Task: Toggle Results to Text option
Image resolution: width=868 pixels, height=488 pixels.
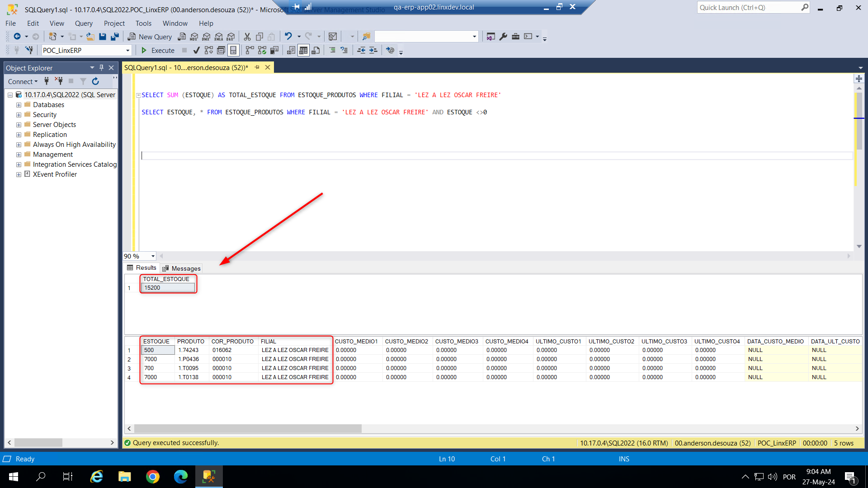Action: (291, 50)
